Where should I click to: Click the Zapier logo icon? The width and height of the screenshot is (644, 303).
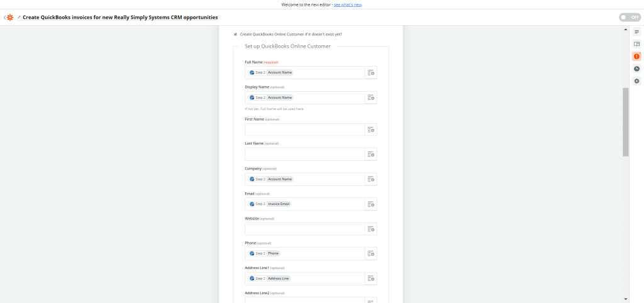[10, 18]
